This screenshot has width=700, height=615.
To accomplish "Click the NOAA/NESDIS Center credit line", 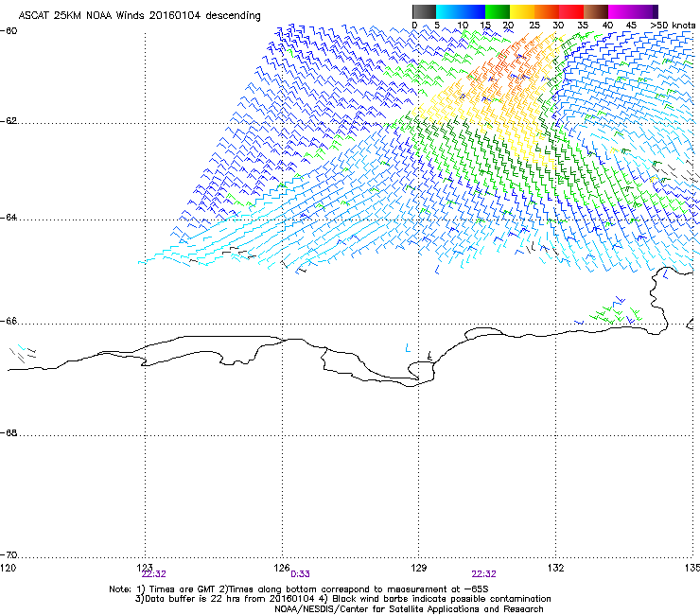I will point(409,608).
